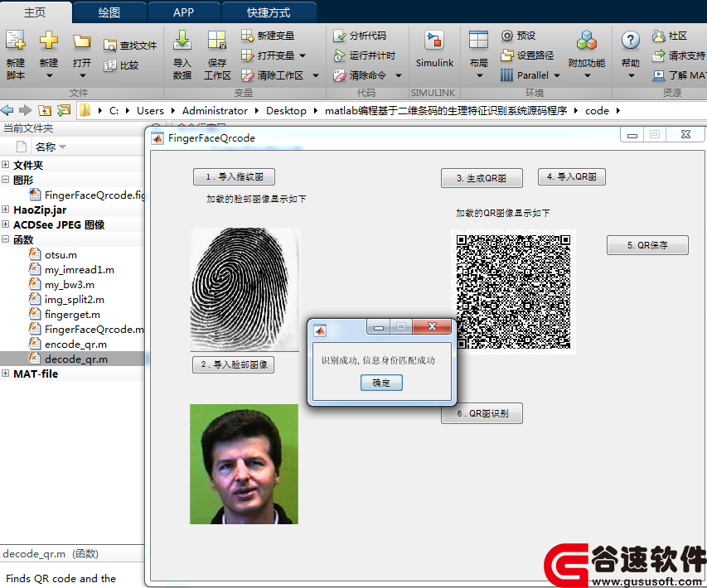Click Clear Commands (清除命令) icon
The height and width of the screenshot is (588, 707).
[340, 75]
